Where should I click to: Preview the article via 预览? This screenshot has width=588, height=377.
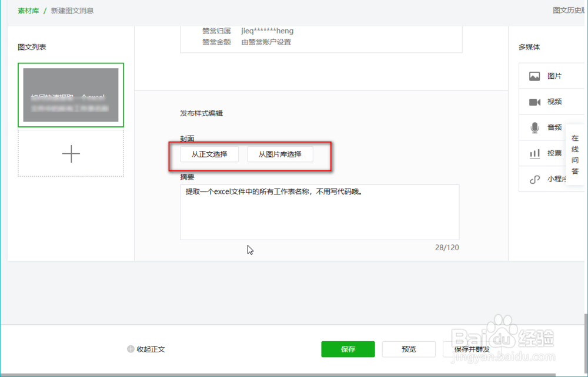point(409,349)
